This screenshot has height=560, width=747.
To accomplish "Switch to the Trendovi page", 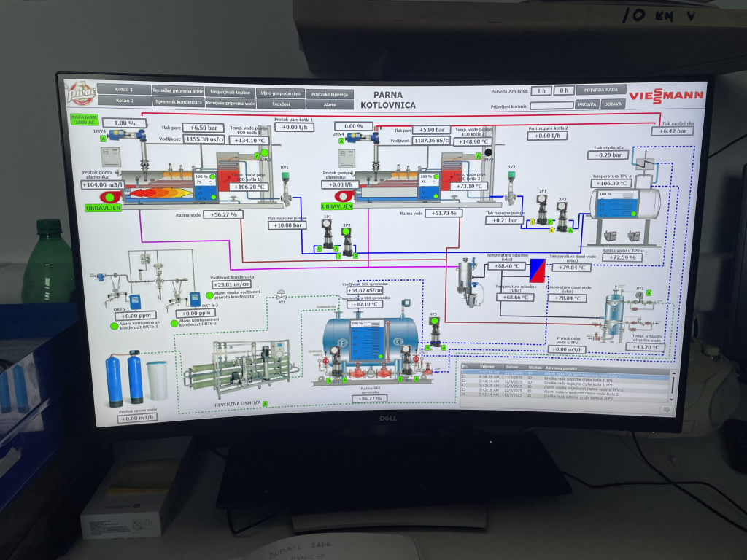I will 281,104.
